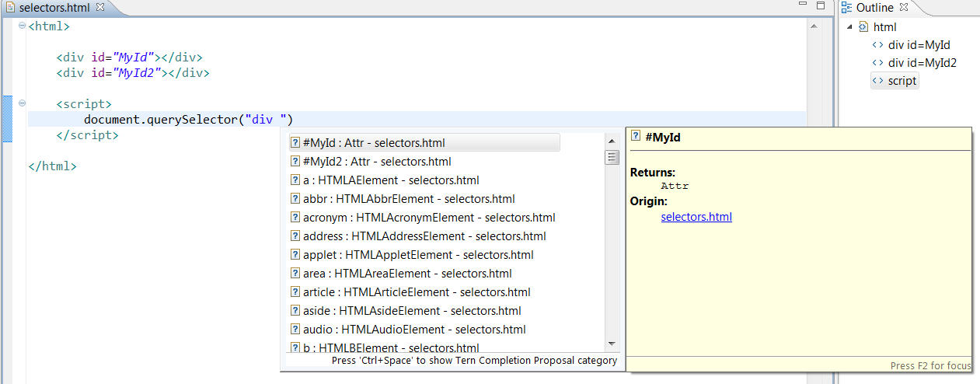Screen dimensions: 980x384
Task: Click the icon next to #MyId proposal
Action: [295, 143]
